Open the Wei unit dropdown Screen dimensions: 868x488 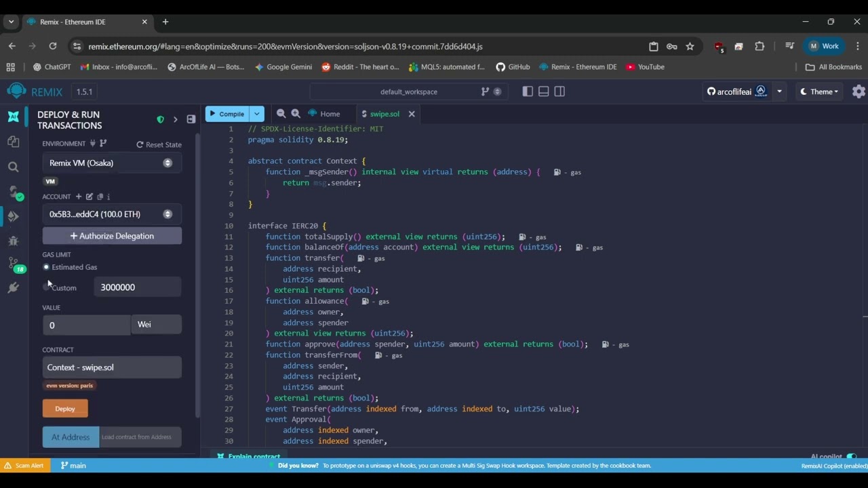[x=156, y=325]
